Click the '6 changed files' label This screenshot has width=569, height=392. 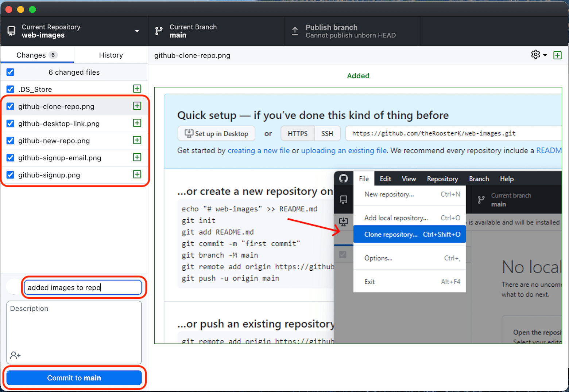coord(74,72)
